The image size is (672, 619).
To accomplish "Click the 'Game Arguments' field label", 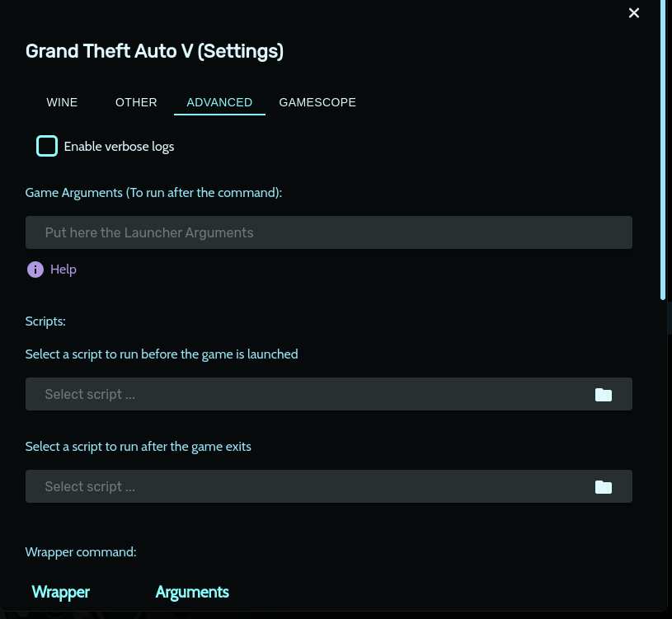I will (153, 193).
